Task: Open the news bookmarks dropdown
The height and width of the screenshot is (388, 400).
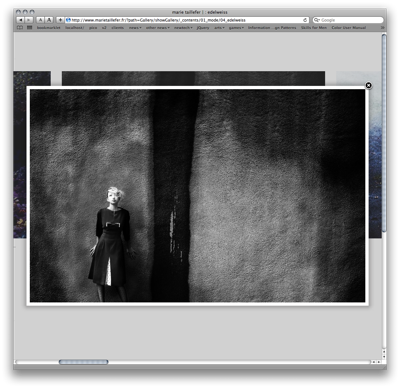Action: (x=135, y=28)
